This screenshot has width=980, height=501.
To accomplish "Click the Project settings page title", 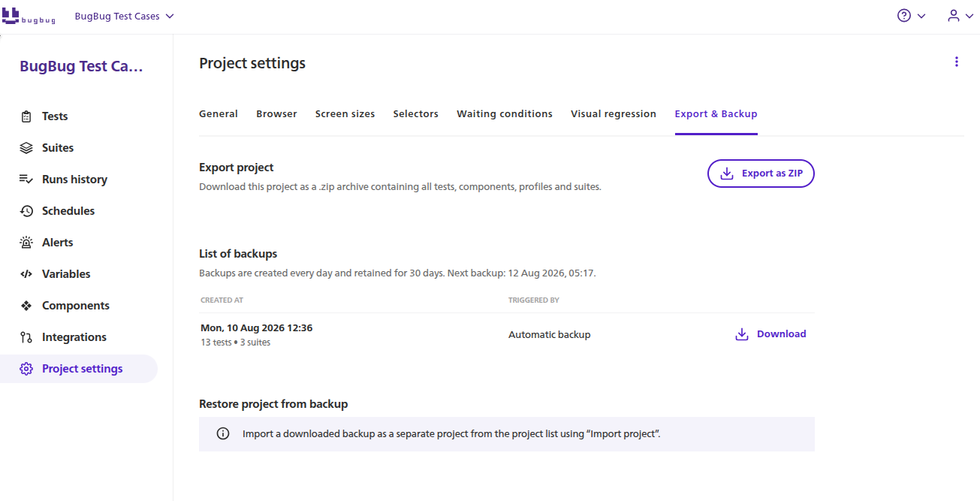I will tap(252, 63).
